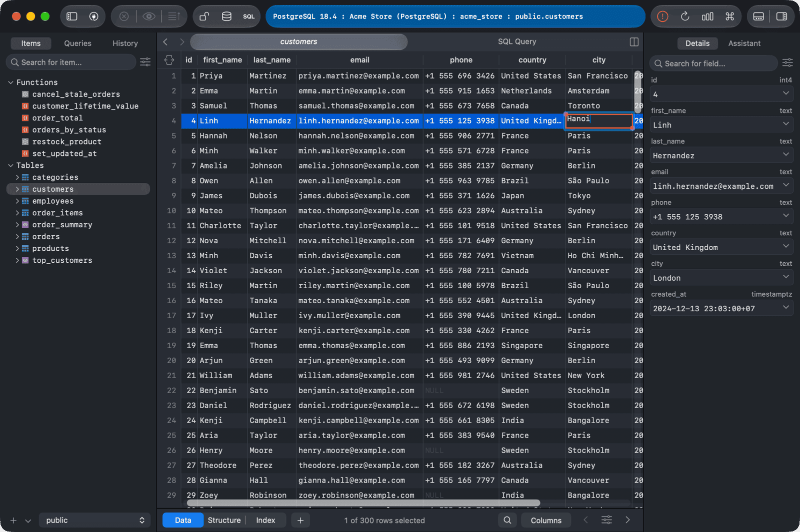
Task: Click the commit changes icon
Action: click(x=173, y=16)
